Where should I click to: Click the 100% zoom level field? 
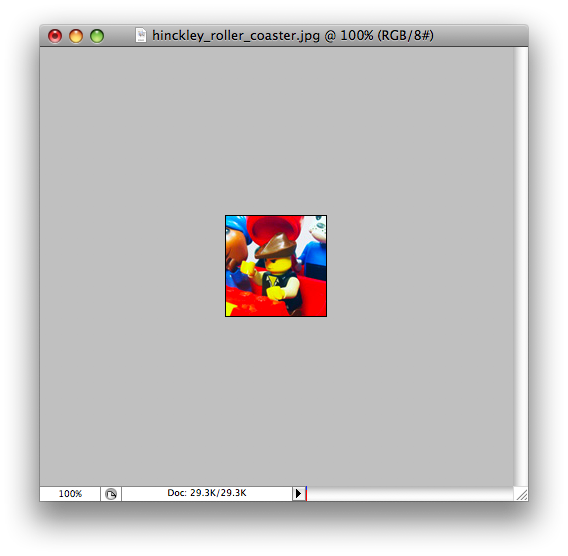click(70, 494)
